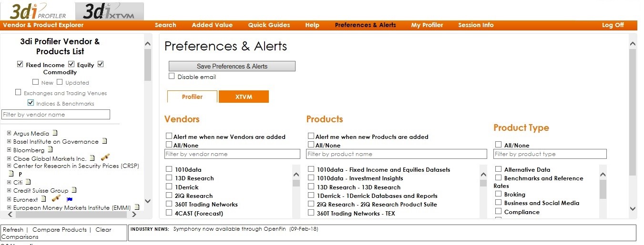This screenshot has width=644, height=245.
Task: Tick the Disable email checkbox
Action: tap(172, 76)
